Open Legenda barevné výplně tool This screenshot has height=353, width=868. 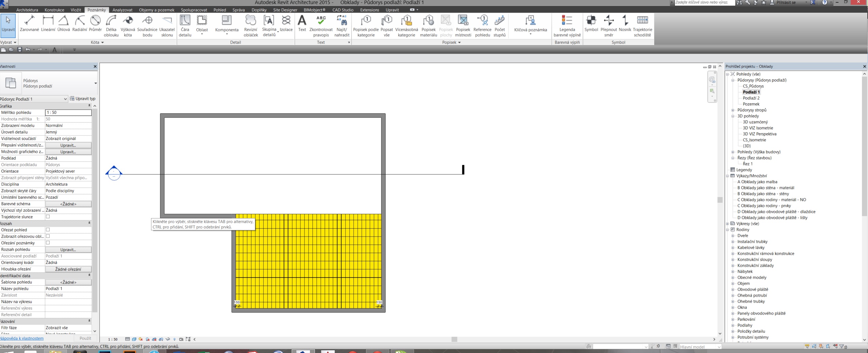click(x=567, y=25)
